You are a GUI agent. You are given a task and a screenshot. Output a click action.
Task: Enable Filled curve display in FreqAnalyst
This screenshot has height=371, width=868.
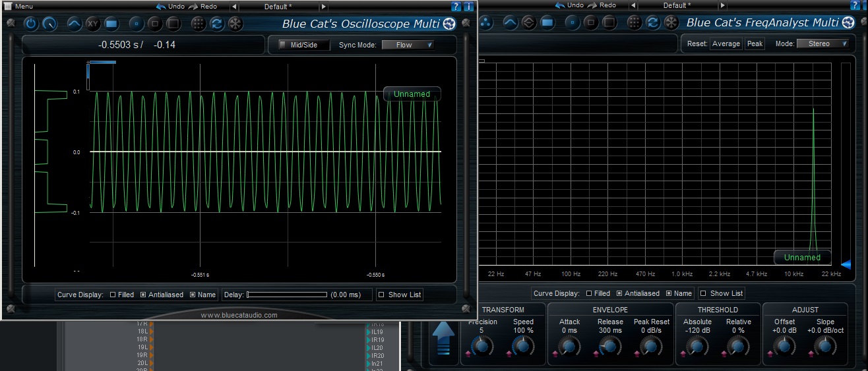coord(589,293)
